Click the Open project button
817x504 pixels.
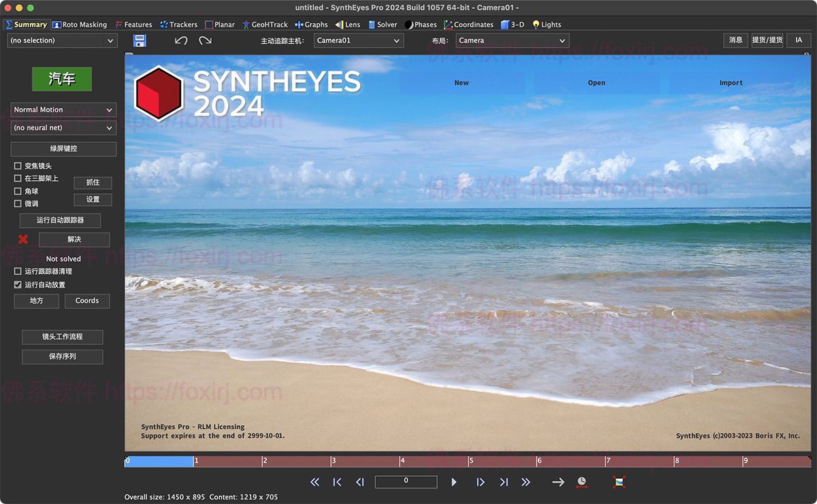point(596,82)
